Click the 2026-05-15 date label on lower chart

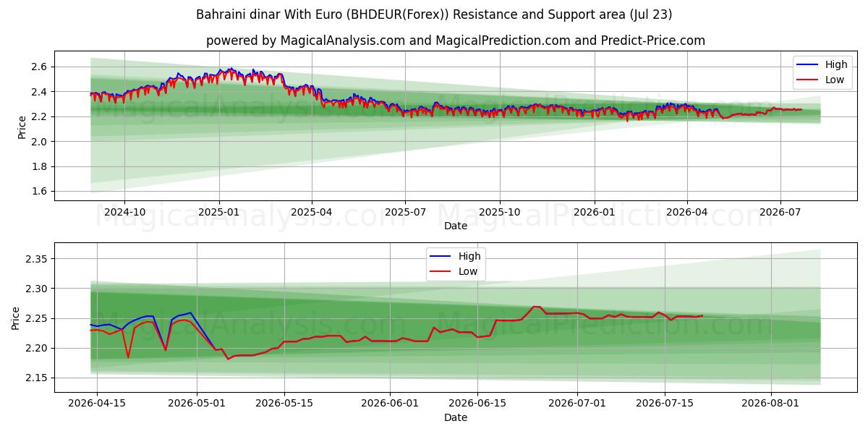284,404
